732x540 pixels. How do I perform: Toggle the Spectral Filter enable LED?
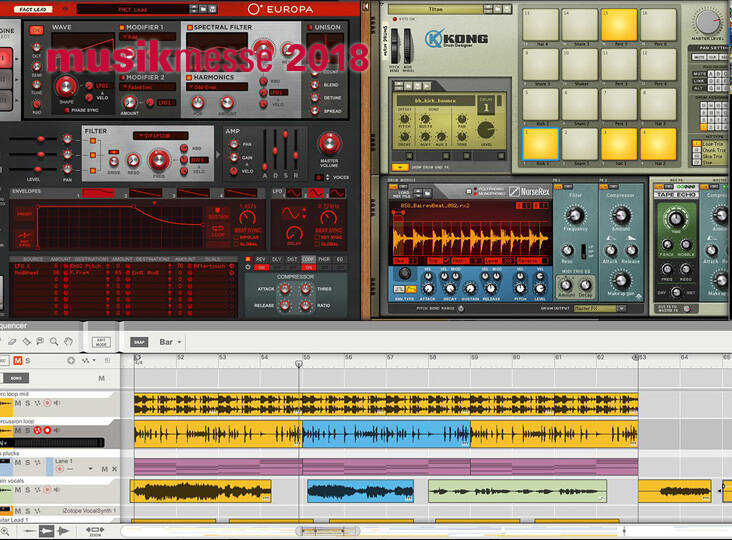(190, 28)
